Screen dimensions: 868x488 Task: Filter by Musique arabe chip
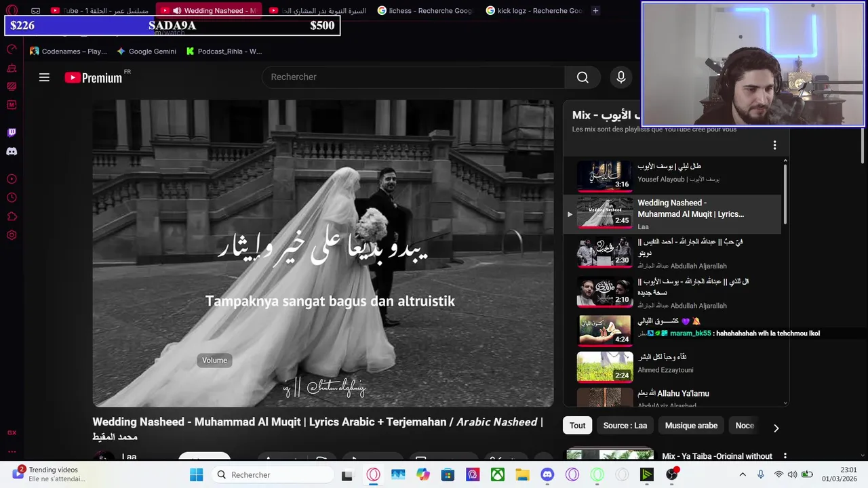pyautogui.click(x=691, y=426)
